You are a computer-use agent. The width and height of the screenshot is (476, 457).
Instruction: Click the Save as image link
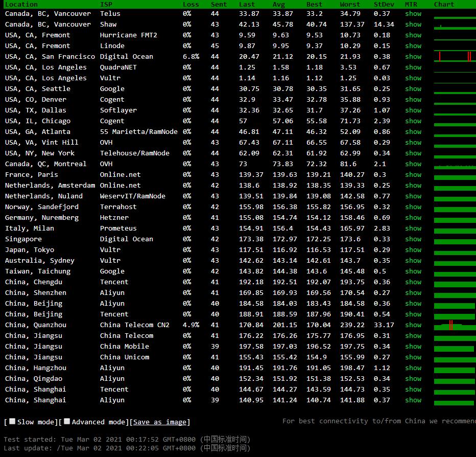[x=159, y=422]
